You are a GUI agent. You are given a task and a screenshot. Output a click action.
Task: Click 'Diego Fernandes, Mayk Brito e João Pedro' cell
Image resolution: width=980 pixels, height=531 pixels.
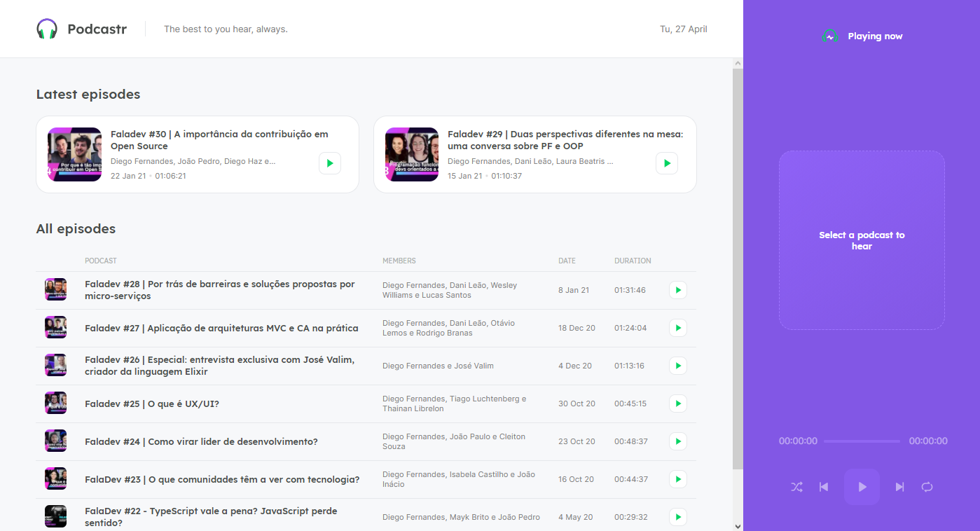[461, 517]
